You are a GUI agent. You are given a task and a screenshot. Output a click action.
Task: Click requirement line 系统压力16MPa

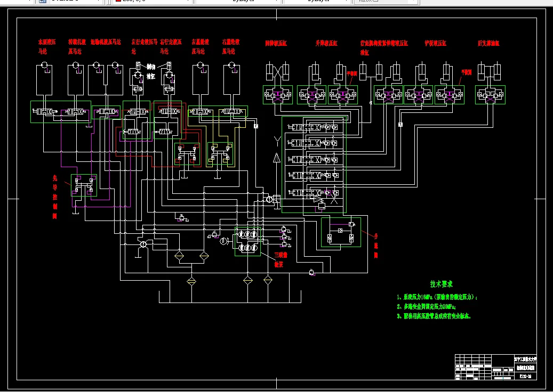point(437,297)
